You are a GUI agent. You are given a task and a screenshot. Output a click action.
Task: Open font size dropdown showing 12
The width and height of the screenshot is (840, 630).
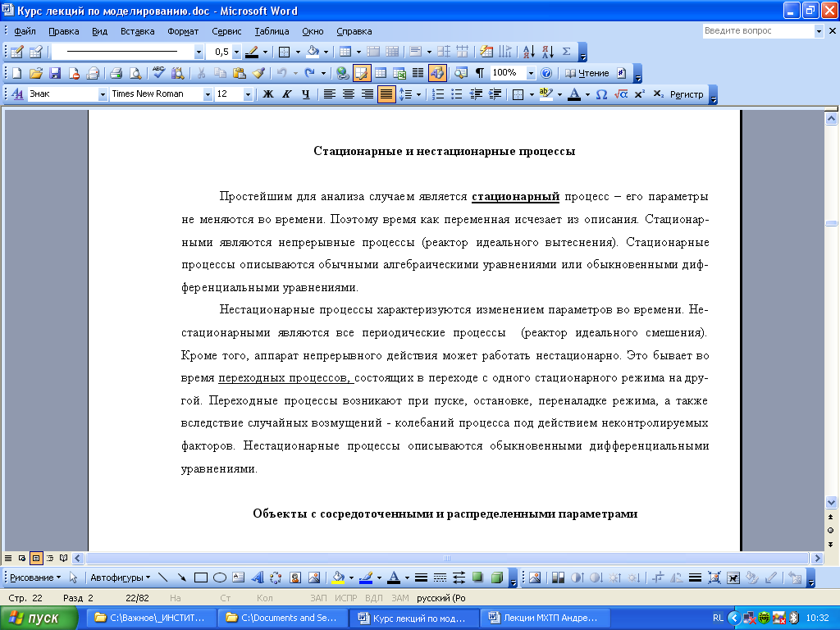pos(248,95)
